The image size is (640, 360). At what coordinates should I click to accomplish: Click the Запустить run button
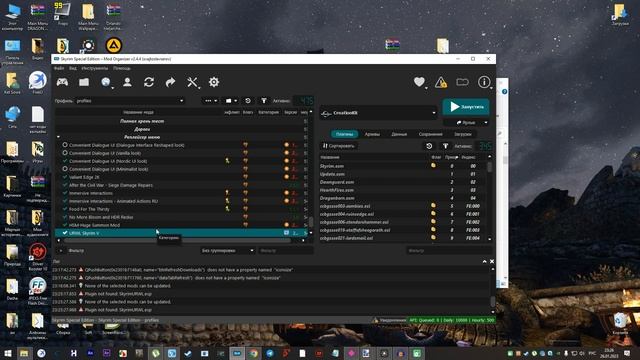pyautogui.click(x=466, y=107)
